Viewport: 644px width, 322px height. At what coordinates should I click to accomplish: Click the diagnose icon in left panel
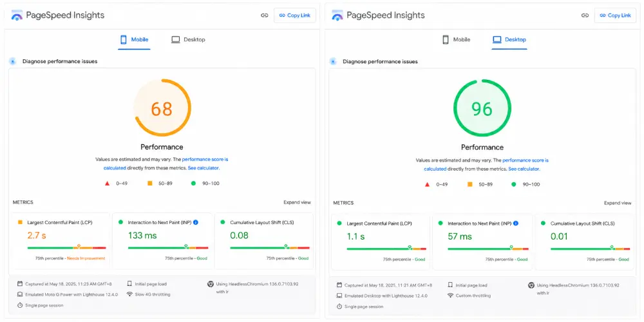point(13,62)
